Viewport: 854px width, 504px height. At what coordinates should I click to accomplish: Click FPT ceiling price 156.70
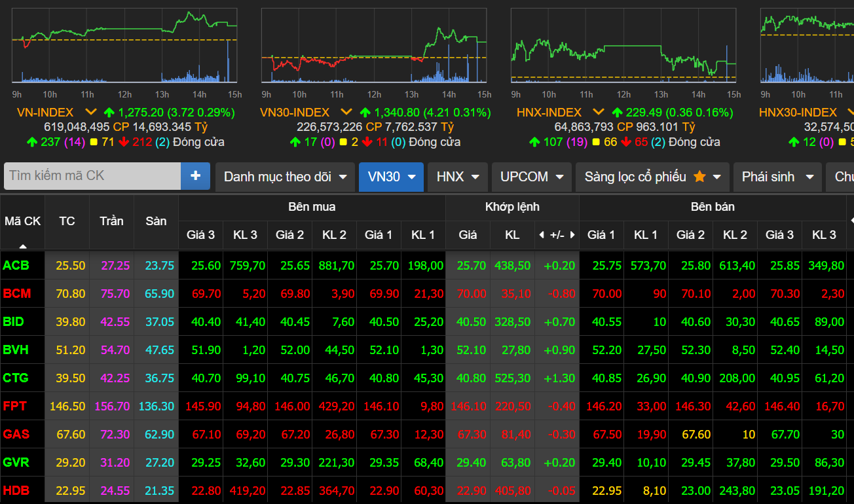point(112,406)
